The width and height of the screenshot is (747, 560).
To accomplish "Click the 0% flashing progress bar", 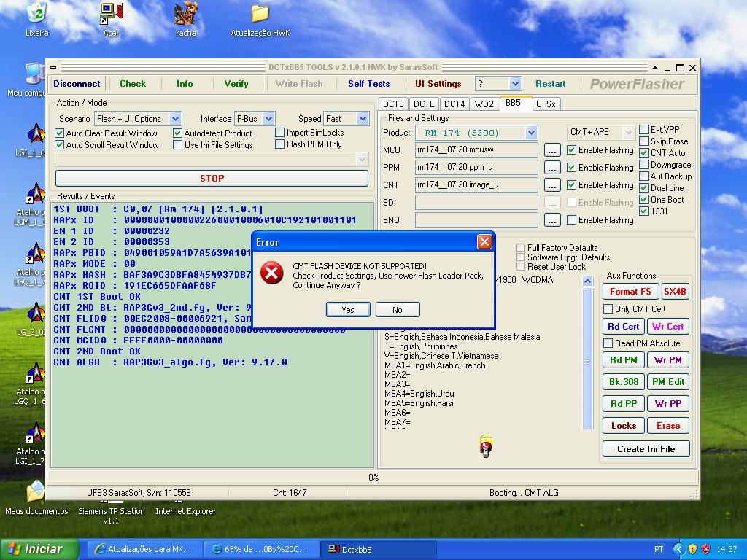I will pos(373,477).
